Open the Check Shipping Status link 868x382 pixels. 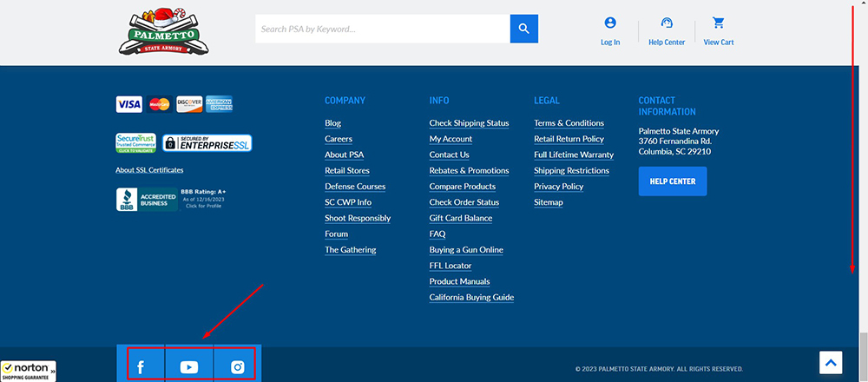click(469, 123)
